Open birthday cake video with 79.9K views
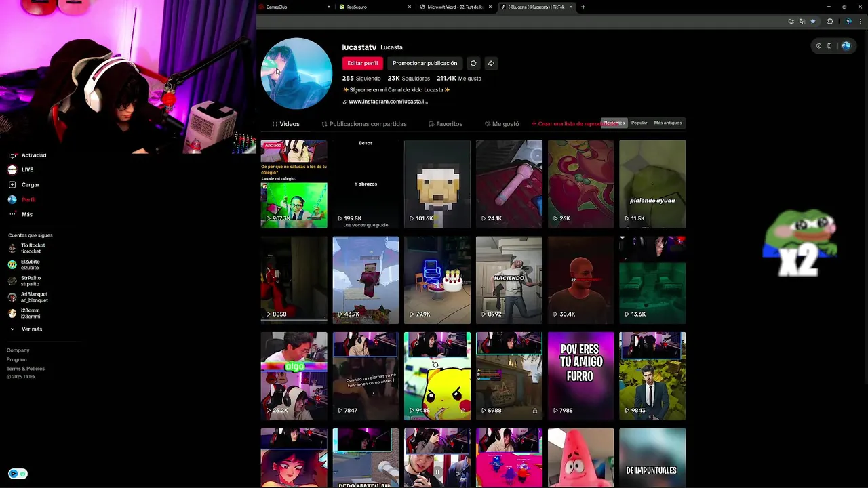868x488 pixels. [x=437, y=280]
